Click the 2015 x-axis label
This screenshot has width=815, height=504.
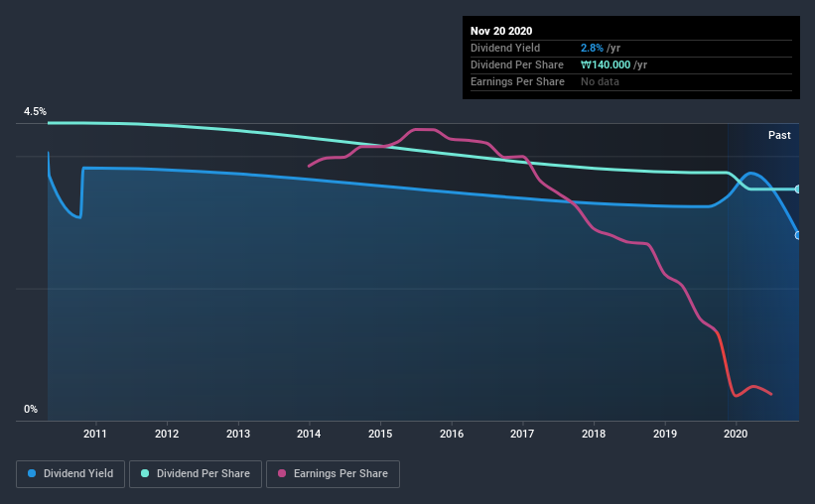(380, 434)
